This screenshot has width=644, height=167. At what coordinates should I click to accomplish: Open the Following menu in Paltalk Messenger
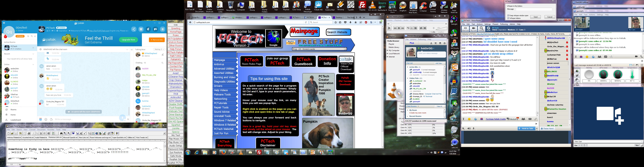tap(422, 40)
